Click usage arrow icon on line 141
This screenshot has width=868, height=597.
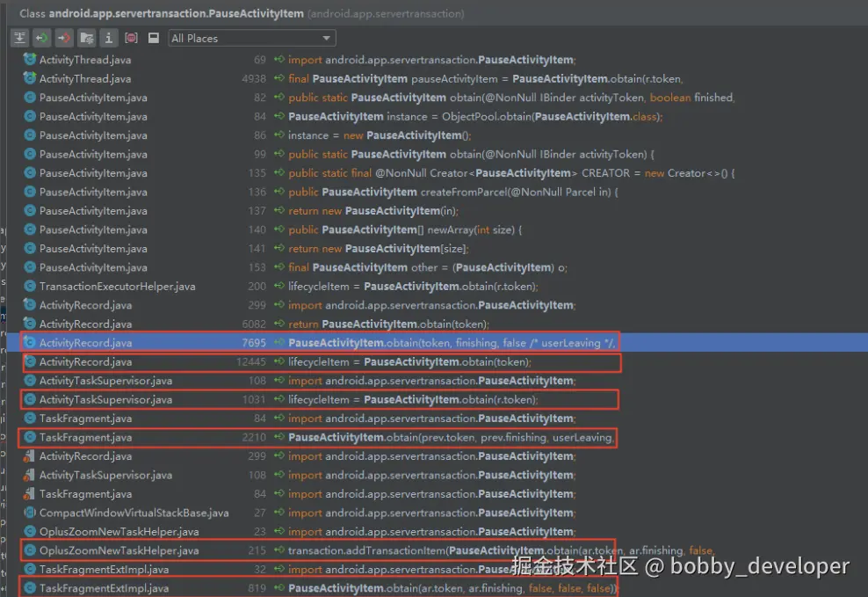(x=279, y=248)
